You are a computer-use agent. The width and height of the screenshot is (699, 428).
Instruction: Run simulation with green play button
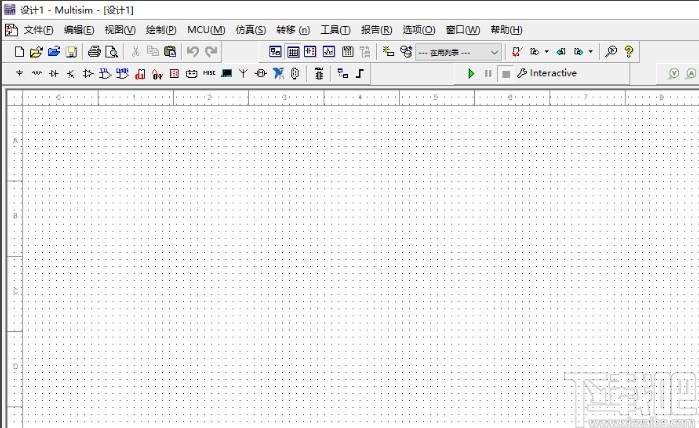(471, 74)
